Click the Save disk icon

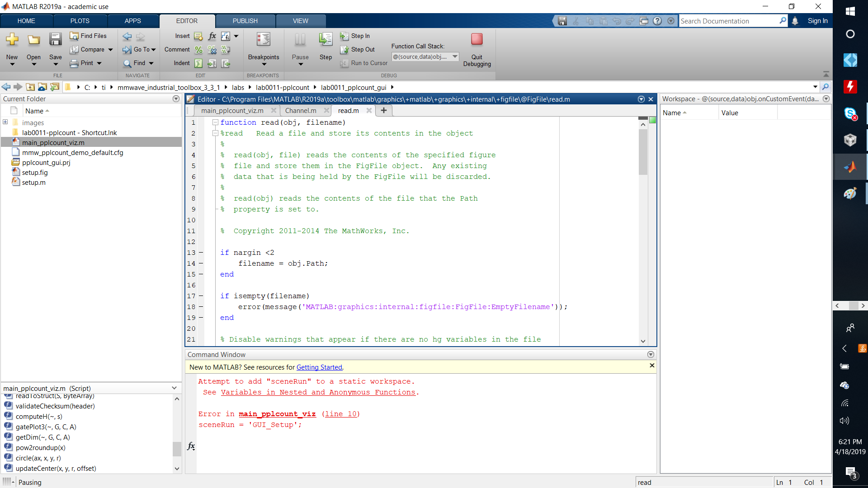55,40
